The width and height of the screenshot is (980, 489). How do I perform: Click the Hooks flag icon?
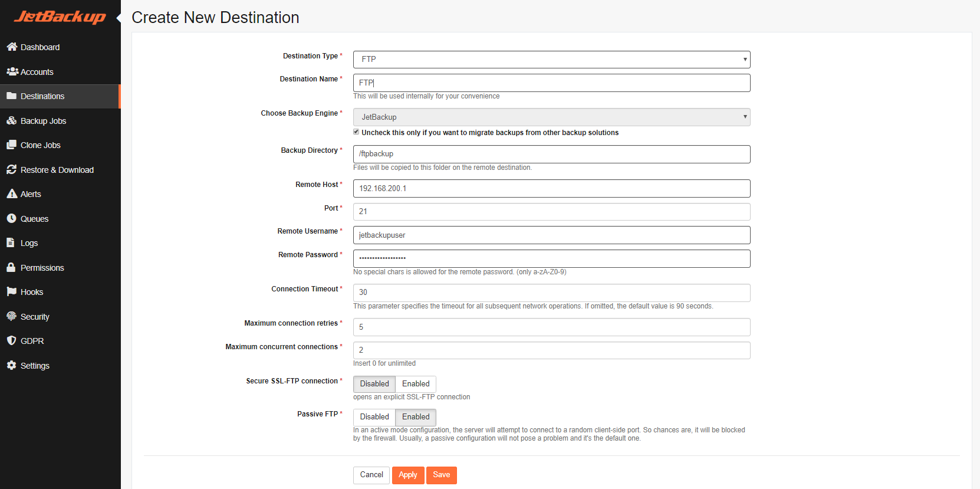point(11,291)
